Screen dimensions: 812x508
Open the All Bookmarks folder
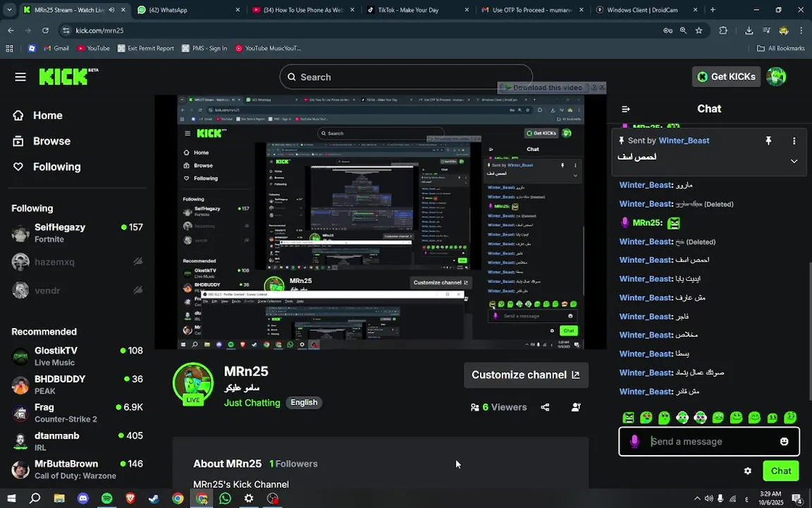point(781,48)
